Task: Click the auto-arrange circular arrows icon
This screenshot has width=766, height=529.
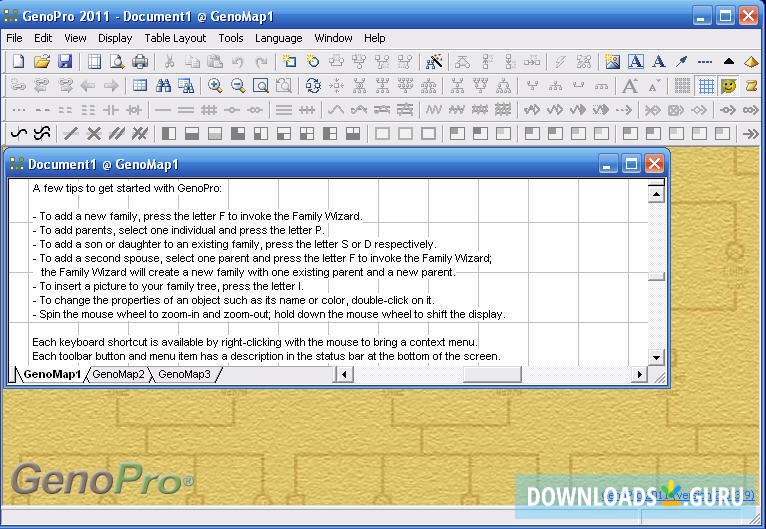Action: [x=313, y=86]
